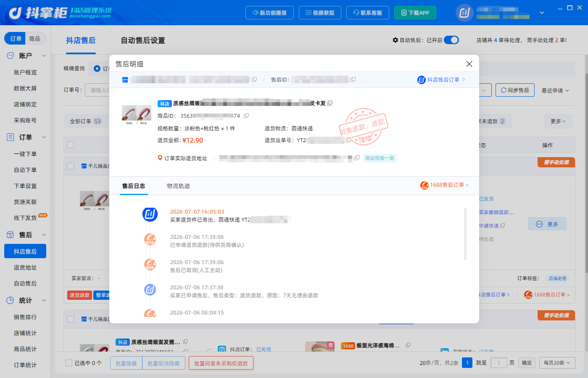Close the 售后明细 dialog

coord(469,64)
